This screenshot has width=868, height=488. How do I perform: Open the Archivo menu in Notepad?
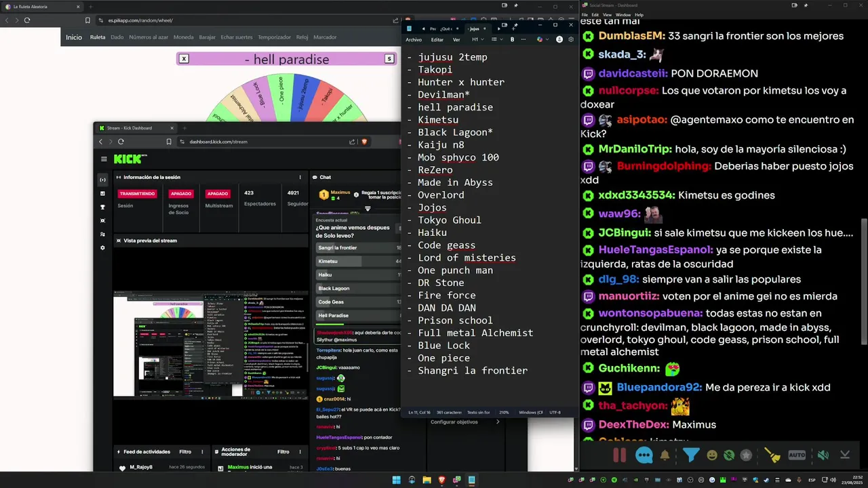click(414, 39)
